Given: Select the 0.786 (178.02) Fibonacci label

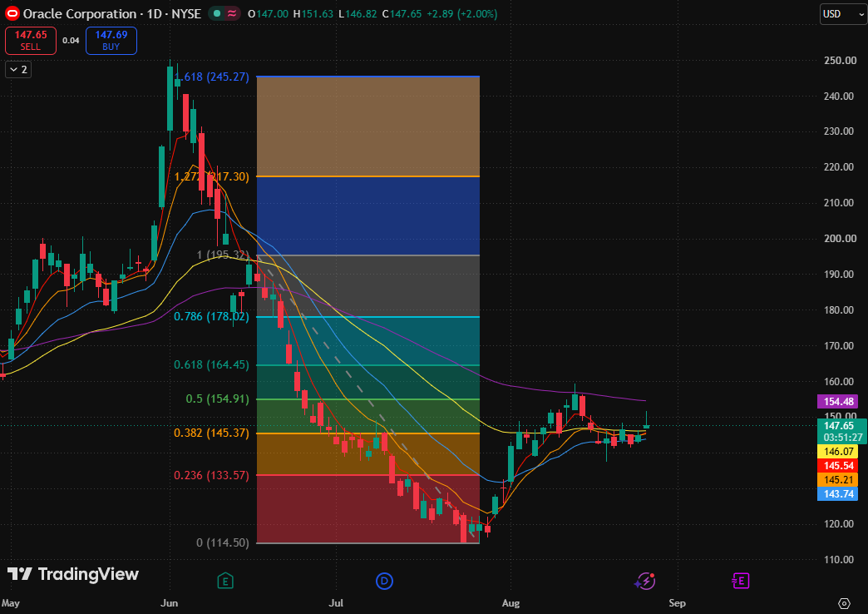Looking at the screenshot, I should coord(211,316).
